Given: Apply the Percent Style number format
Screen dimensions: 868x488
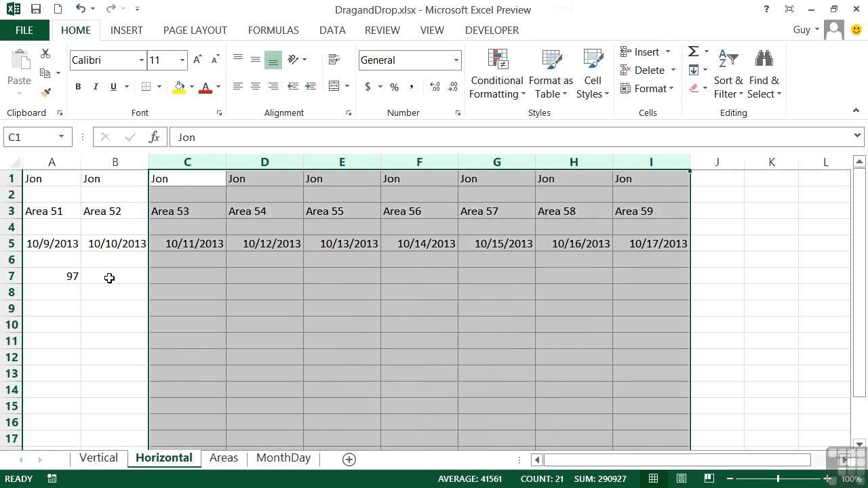Looking at the screenshot, I should coord(393,87).
